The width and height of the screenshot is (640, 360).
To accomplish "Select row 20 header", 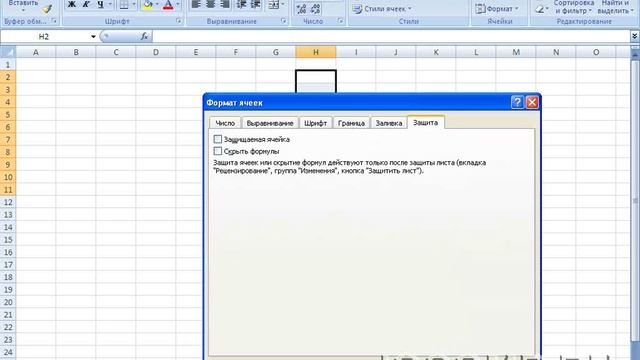I will (x=8, y=302).
